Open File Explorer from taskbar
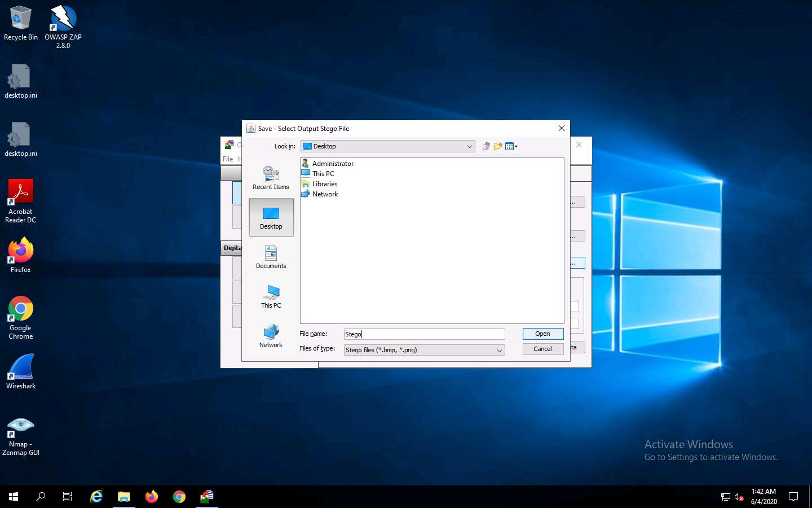 click(124, 497)
